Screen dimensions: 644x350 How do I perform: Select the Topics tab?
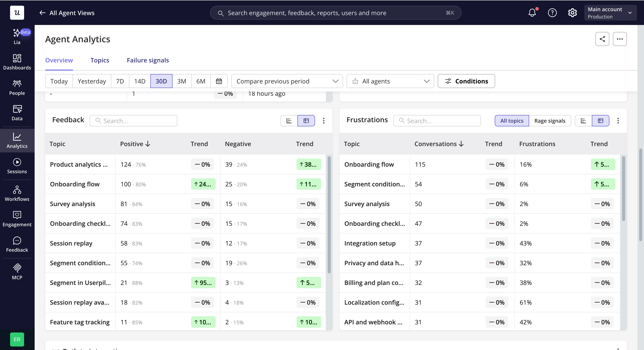(100, 60)
